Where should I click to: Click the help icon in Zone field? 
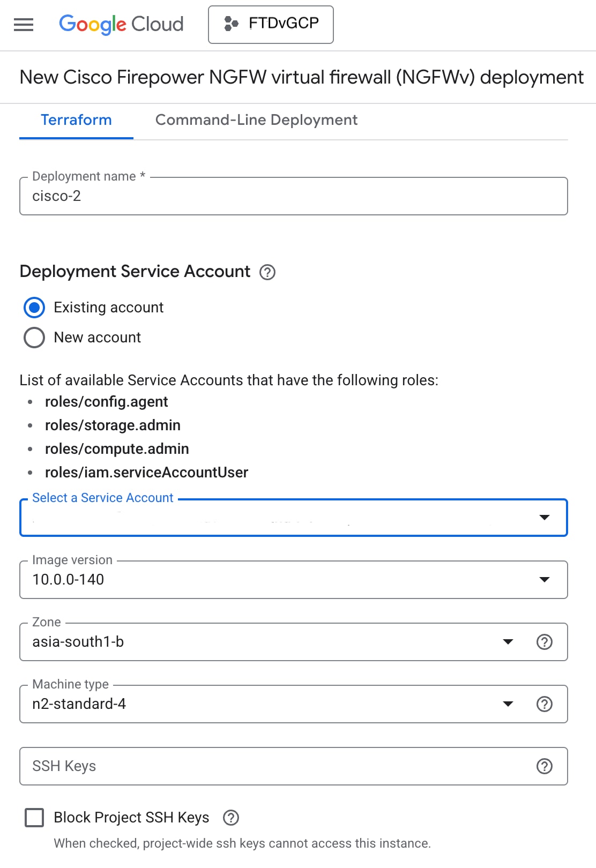point(544,642)
